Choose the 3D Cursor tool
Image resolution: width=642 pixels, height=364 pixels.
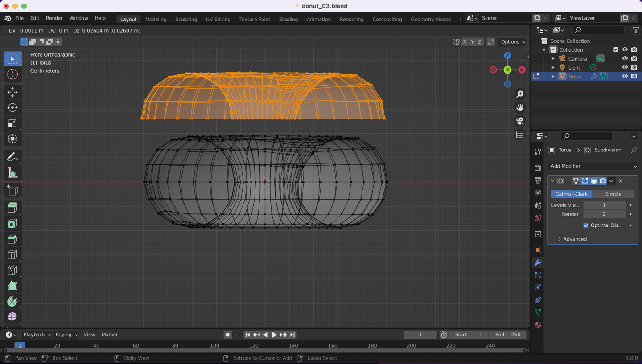[12, 74]
